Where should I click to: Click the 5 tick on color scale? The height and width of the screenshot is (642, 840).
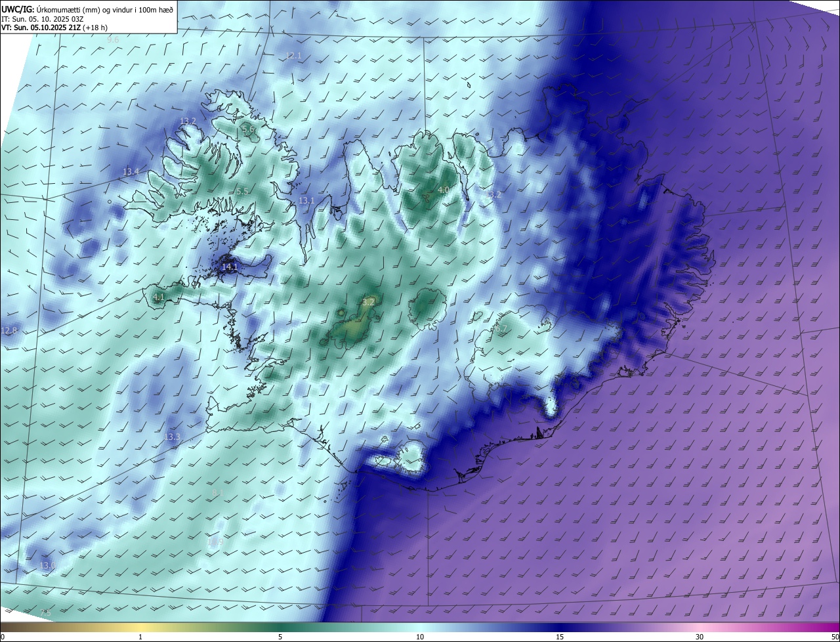(280, 637)
